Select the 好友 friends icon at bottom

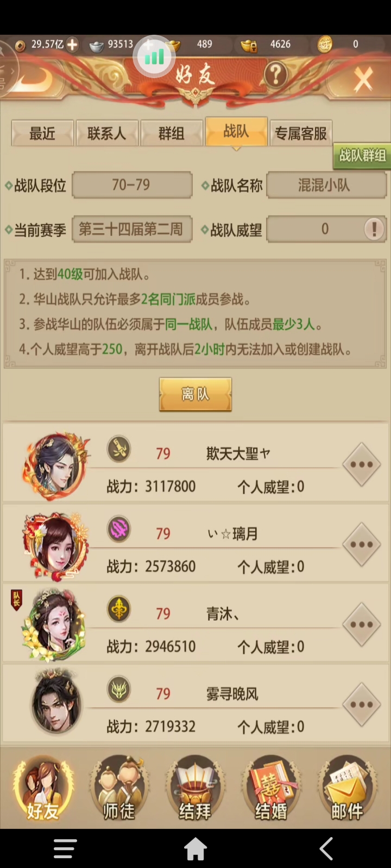(43, 788)
